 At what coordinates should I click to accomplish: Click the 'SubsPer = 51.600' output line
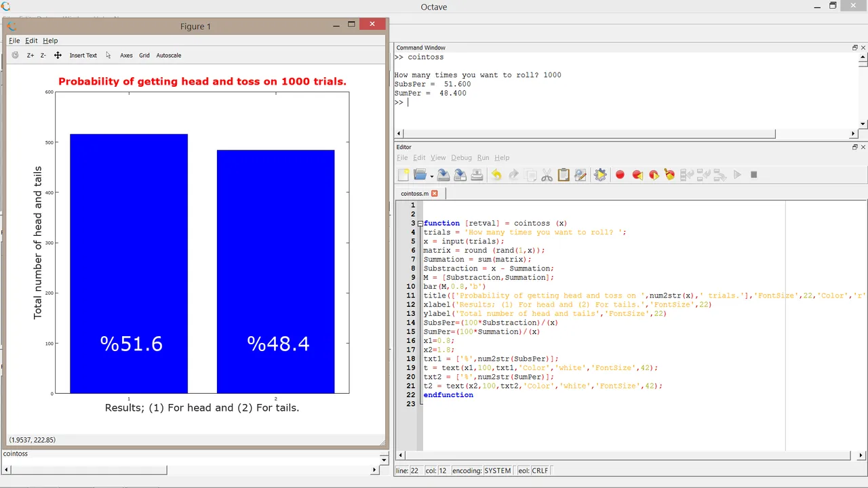pyautogui.click(x=432, y=84)
